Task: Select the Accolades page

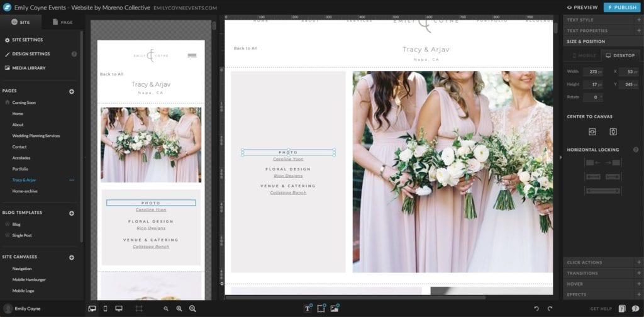Action: point(21,158)
